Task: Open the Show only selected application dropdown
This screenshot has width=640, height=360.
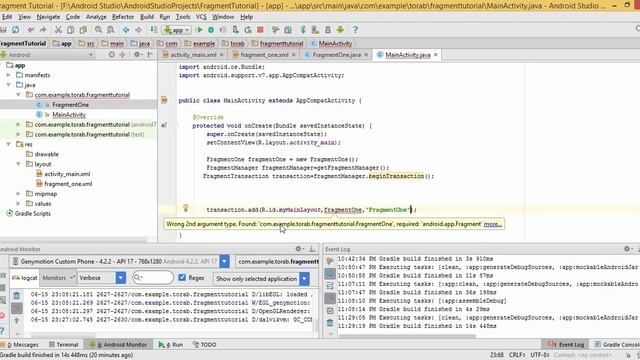Action: pyautogui.click(x=304, y=279)
